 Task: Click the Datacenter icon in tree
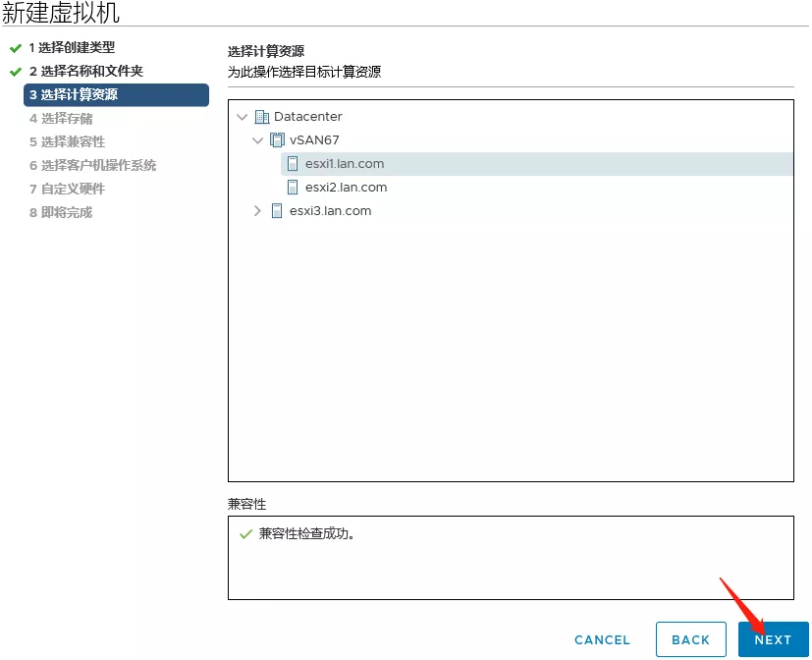[x=261, y=117]
